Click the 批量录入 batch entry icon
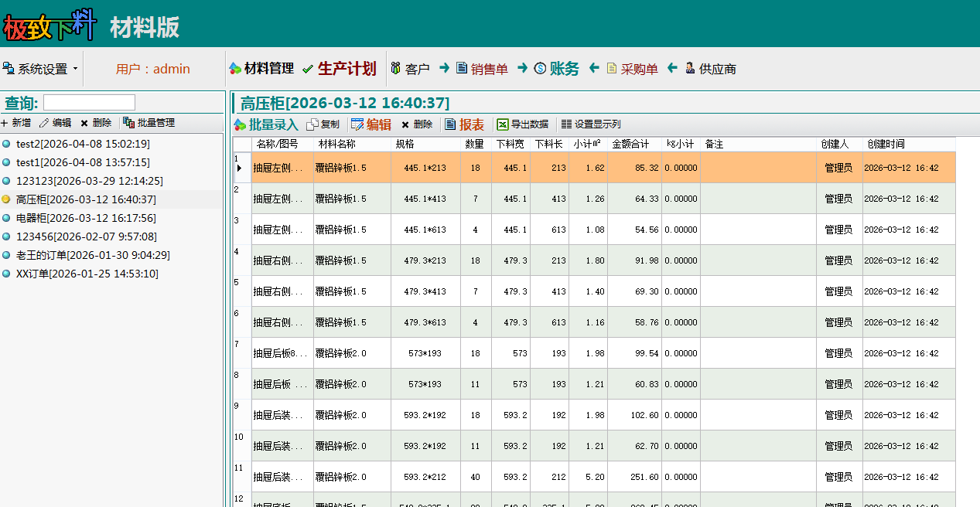Image resolution: width=980 pixels, height=507 pixels. pos(239,124)
